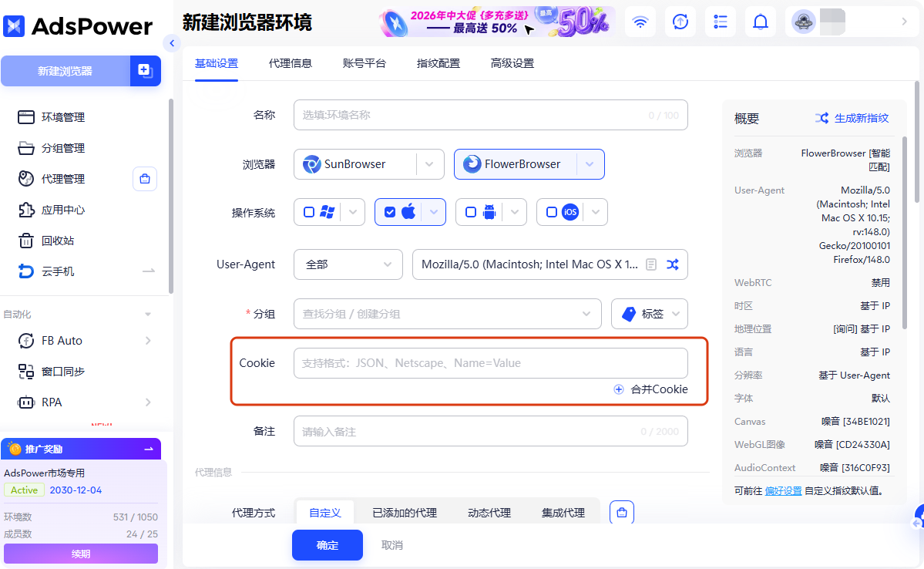
Task: Expand the account menu chevron
Action: pyautogui.click(x=905, y=22)
